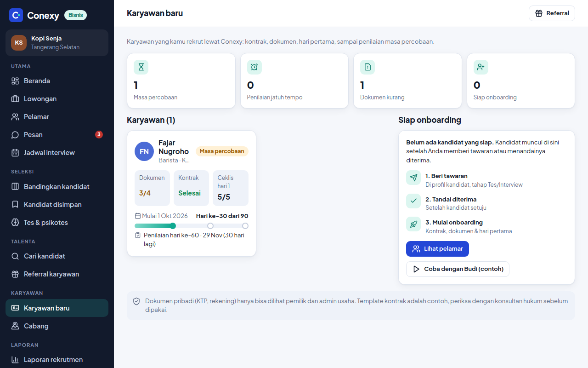The height and width of the screenshot is (368, 588).
Task: Open the Lowongan menu item
Action: (x=57, y=99)
